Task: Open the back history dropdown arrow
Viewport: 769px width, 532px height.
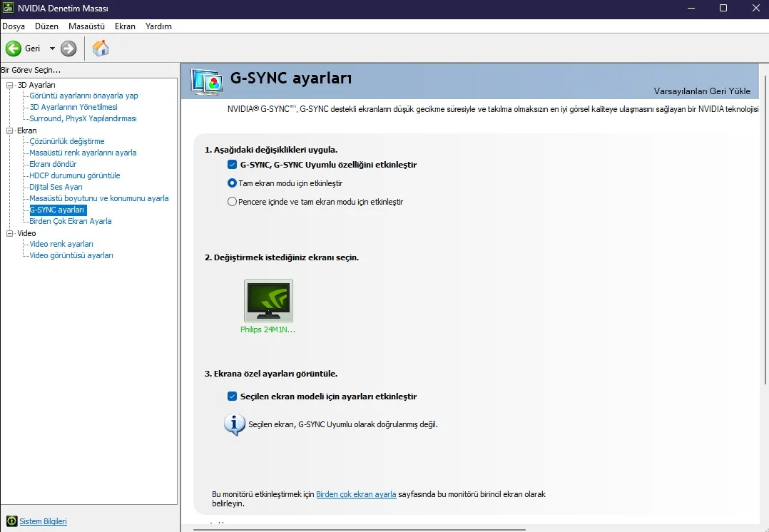Action: 52,48
